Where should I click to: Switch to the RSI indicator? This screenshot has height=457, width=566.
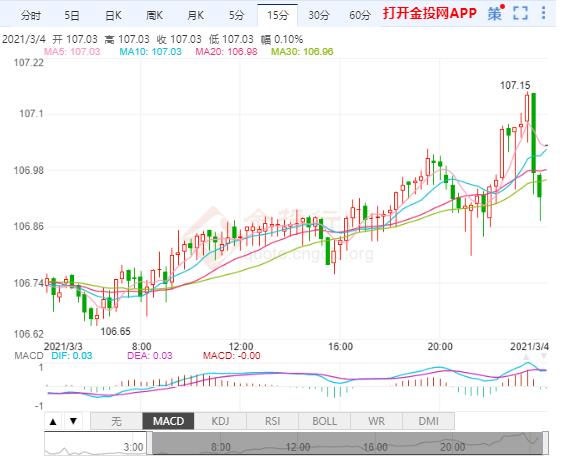pyautogui.click(x=273, y=421)
